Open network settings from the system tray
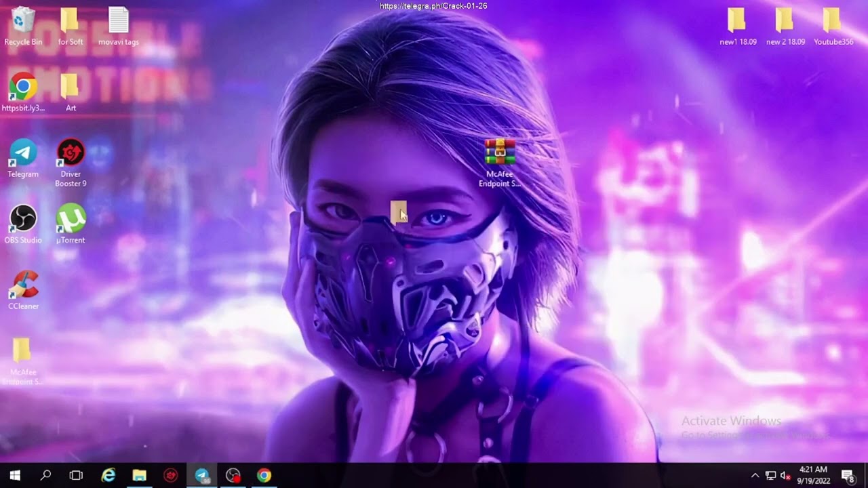The image size is (868, 488). 770,475
